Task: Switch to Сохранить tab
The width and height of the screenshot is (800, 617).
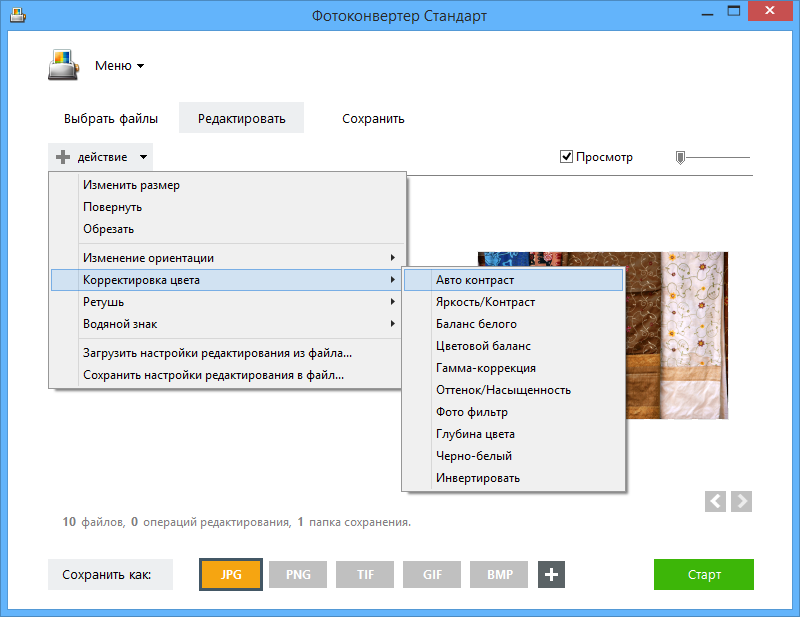Action: (x=373, y=118)
